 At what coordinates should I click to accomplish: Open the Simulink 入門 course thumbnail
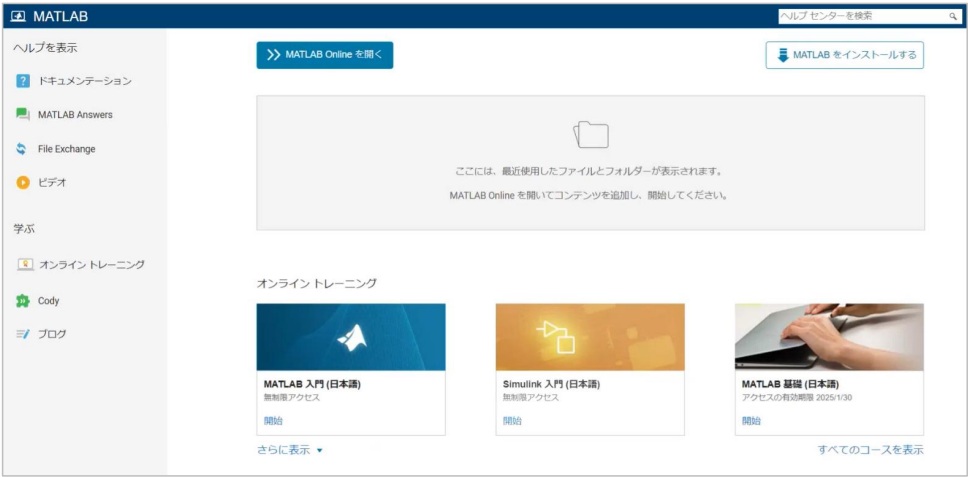coord(589,337)
